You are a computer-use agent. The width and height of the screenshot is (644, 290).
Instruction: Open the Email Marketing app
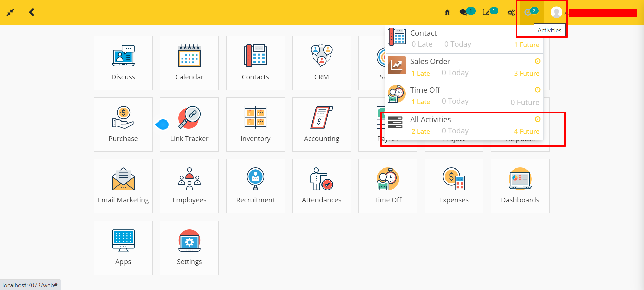(123, 186)
